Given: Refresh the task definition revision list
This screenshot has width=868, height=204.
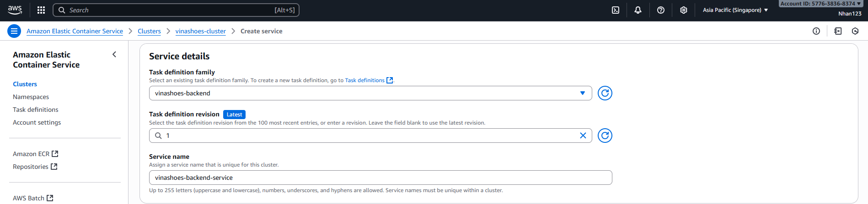Looking at the screenshot, I should pyautogui.click(x=605, y=136).
